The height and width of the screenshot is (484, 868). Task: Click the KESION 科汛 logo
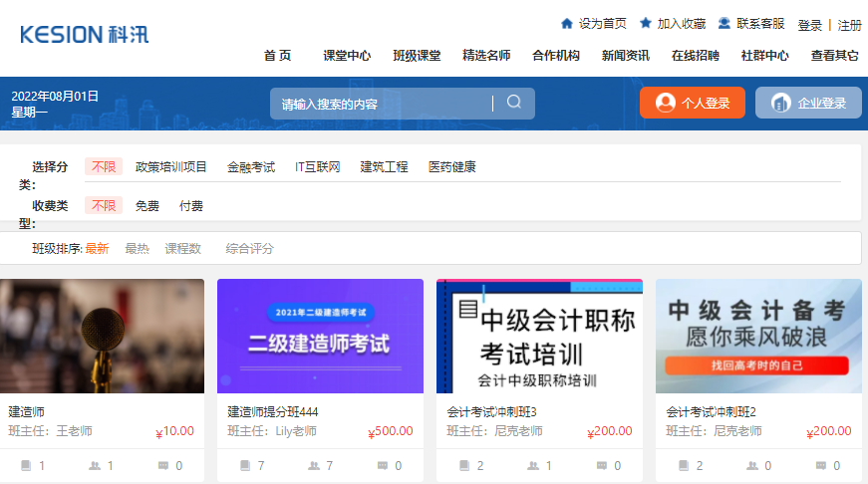pos(84,34)
